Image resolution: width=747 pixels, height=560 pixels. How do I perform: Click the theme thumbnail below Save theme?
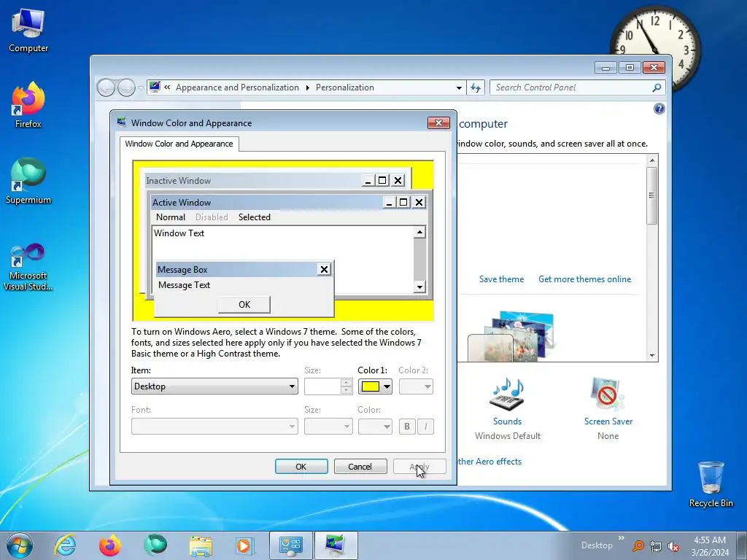click(x=511, y=336)
